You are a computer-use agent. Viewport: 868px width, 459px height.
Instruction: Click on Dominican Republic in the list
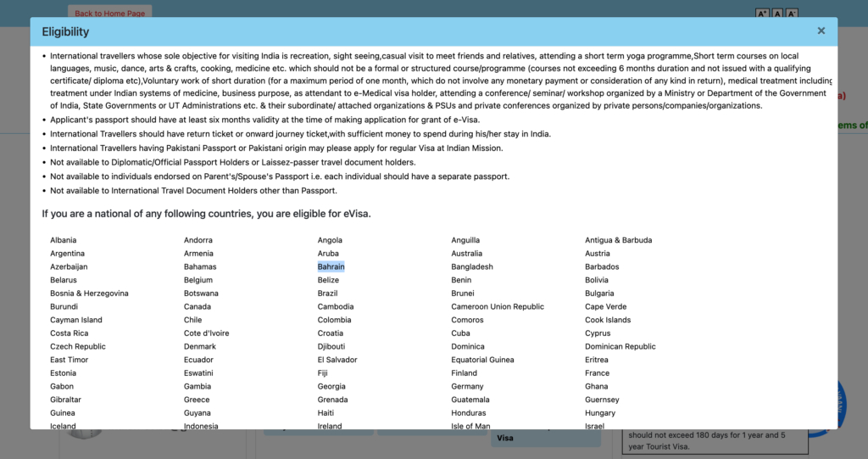[x=620, y=346]
